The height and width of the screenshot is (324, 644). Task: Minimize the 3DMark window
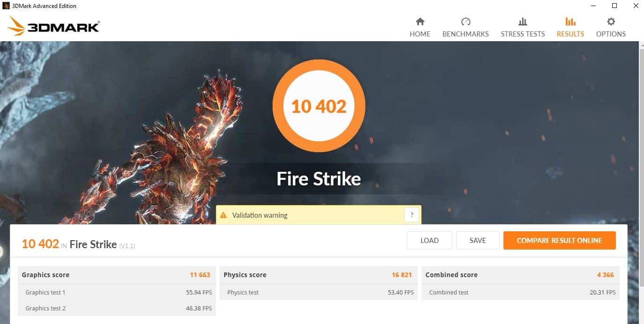pos(592,6)
